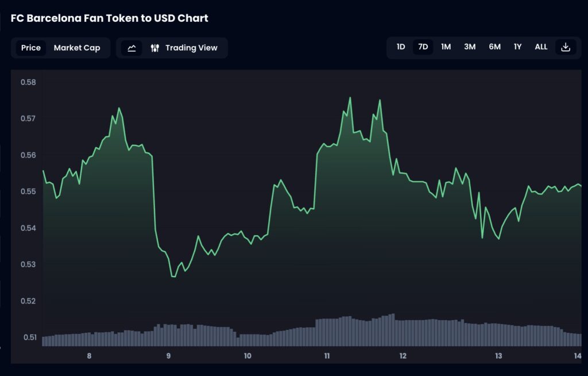The image size is (588, 376).
Task: Download chart data with the download icon
Action: tap(565, 47)
